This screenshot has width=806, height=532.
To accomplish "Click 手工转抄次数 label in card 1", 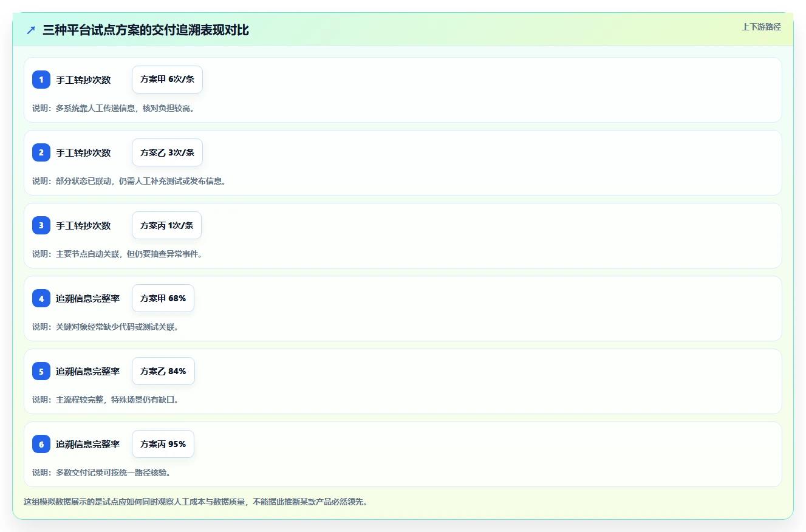I will [83, 80].
